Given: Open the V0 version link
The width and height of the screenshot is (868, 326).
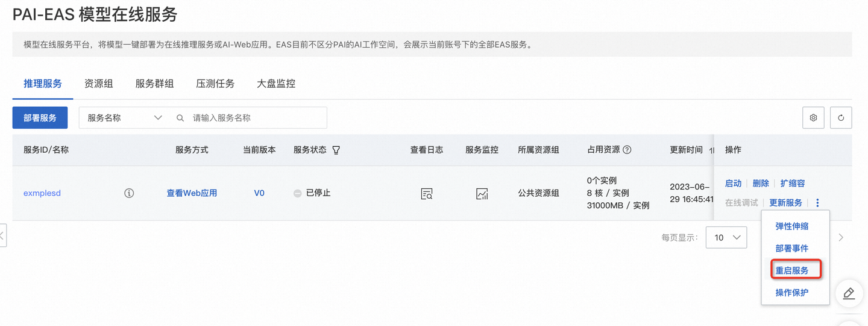Looking at the screenshot, I should pyautogui.click(x=259, y=193).
